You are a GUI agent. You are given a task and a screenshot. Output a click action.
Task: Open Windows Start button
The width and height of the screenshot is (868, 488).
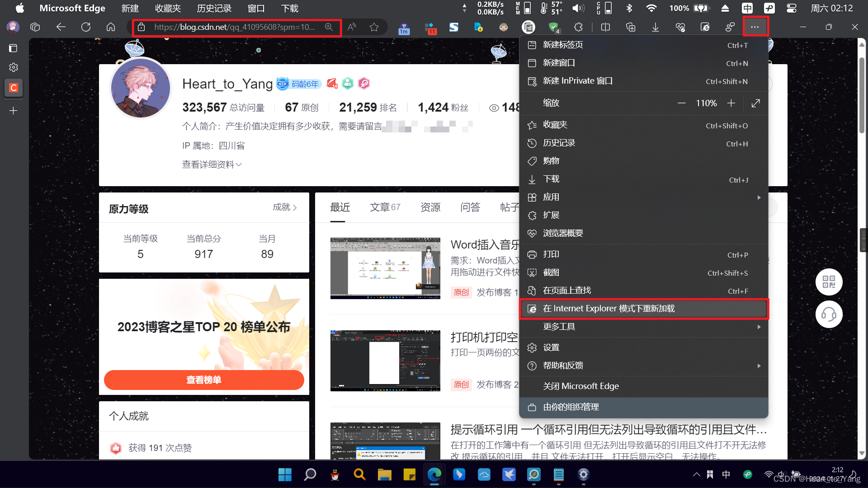pyautogui.click(x=285, y=474)
